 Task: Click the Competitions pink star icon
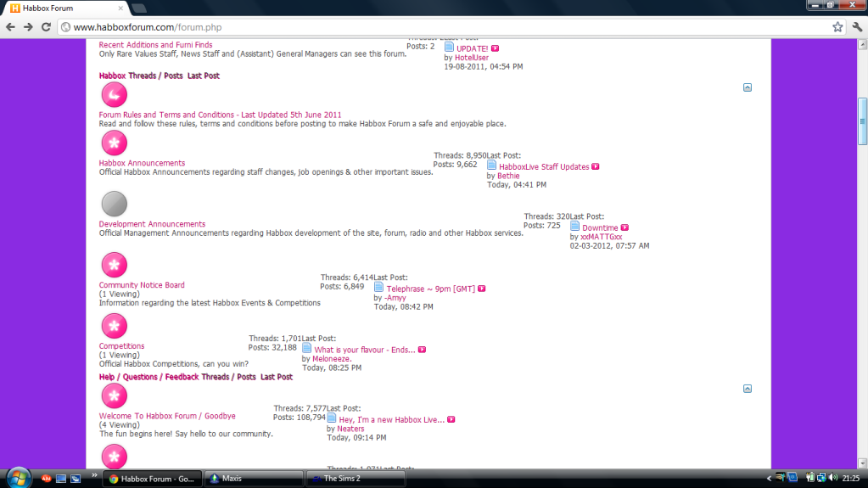tap(114, 326)
